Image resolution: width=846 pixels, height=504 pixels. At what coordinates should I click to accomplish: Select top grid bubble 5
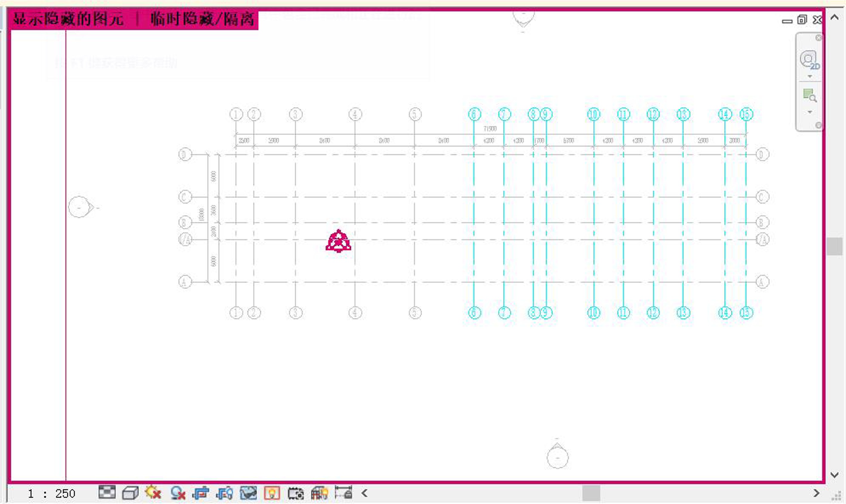tap(415, 115)
